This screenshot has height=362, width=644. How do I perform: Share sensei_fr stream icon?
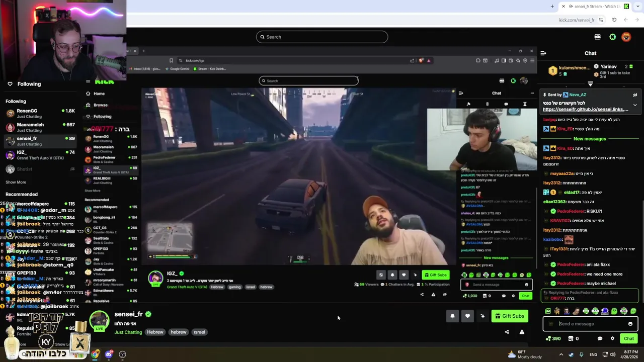[x=507, y=332]
